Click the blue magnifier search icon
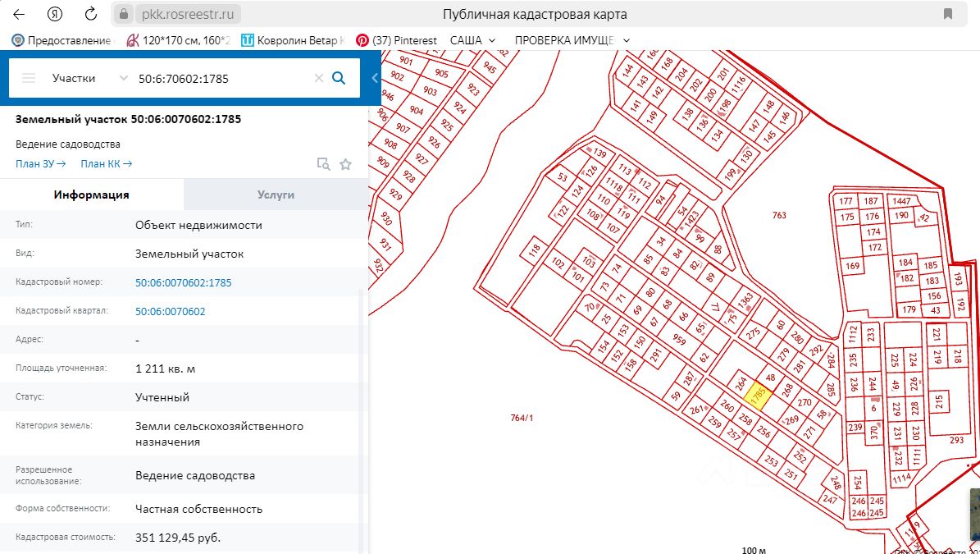This screenshot has width=980, height=554. [339, 78]
